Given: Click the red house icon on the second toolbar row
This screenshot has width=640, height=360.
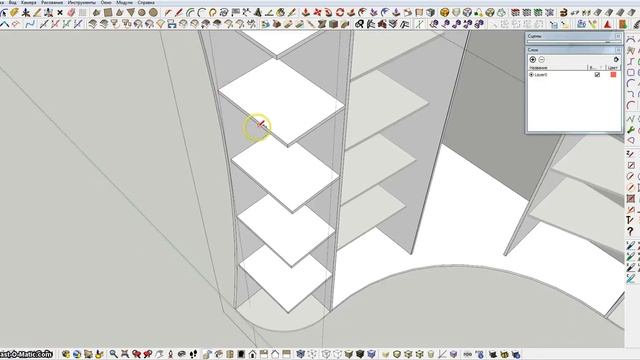Looking at the screenshot, I should tap(382, 24).
